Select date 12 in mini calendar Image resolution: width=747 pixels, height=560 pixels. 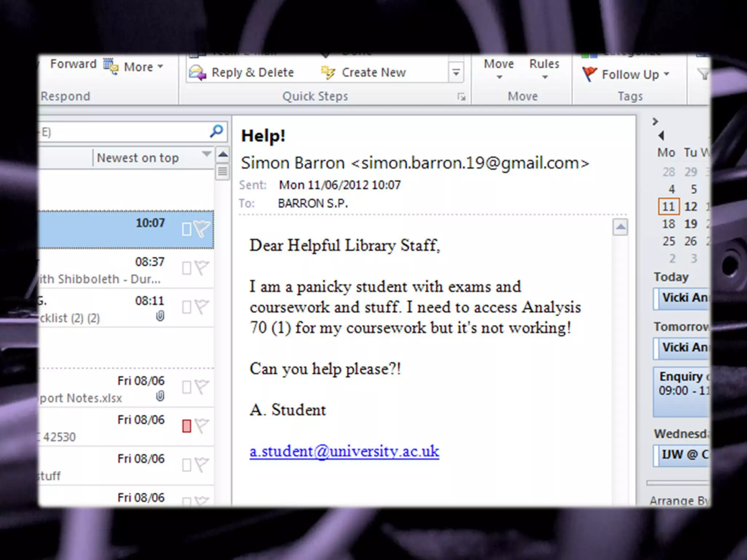690,206
